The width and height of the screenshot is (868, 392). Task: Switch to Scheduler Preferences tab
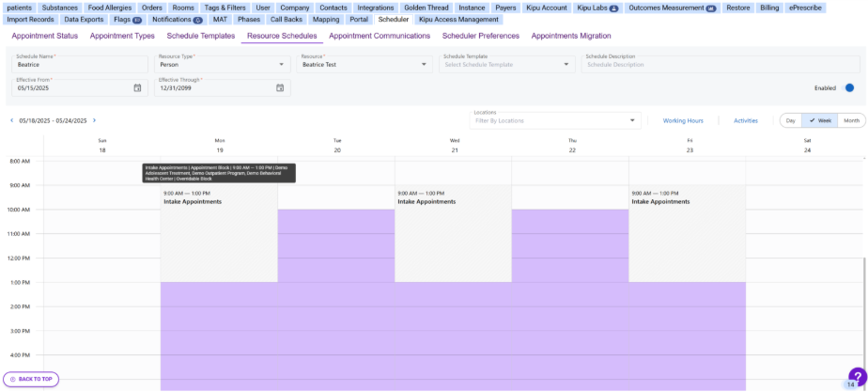pos(480,36)
